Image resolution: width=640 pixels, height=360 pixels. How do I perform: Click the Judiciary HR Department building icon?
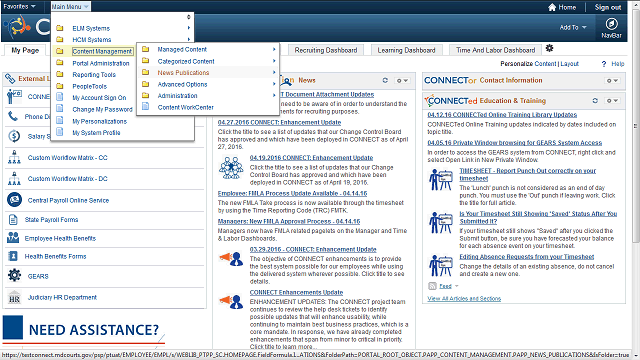14,297
